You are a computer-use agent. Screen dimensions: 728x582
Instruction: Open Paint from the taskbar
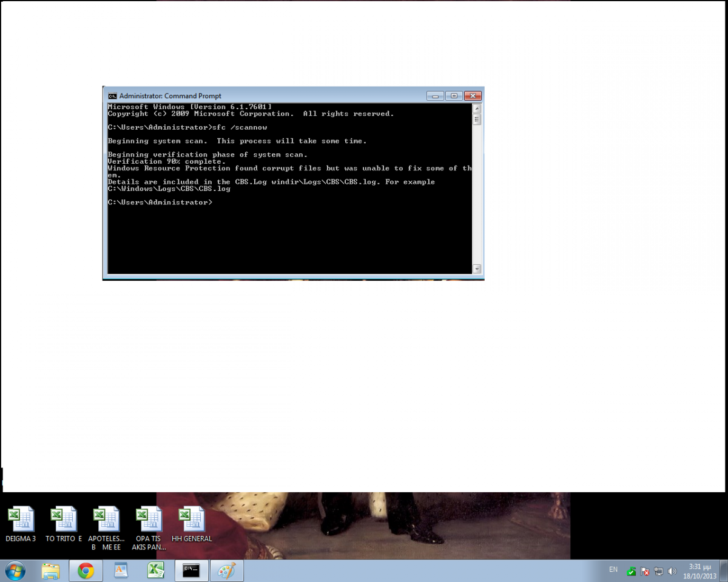click(227, 570)
